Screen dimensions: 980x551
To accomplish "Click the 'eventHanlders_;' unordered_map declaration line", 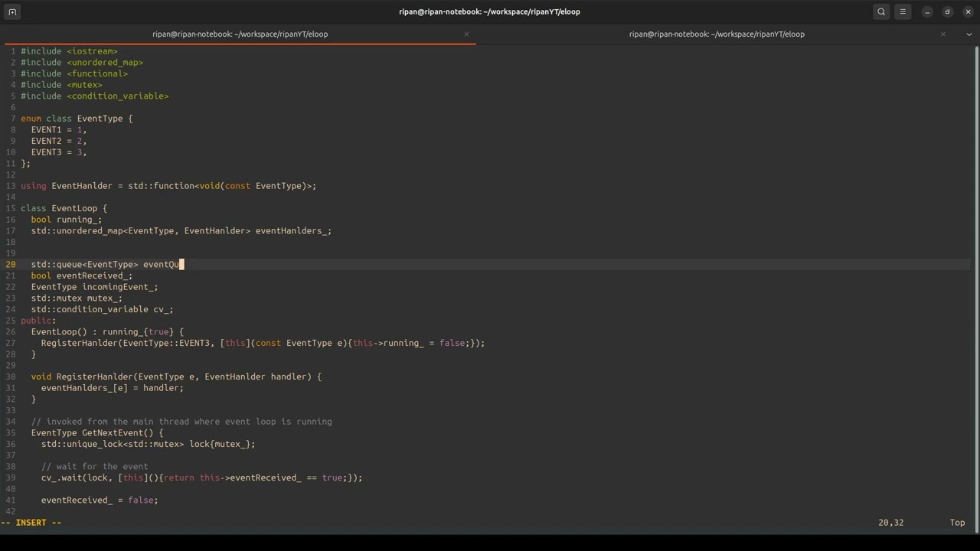I will 181,231.
